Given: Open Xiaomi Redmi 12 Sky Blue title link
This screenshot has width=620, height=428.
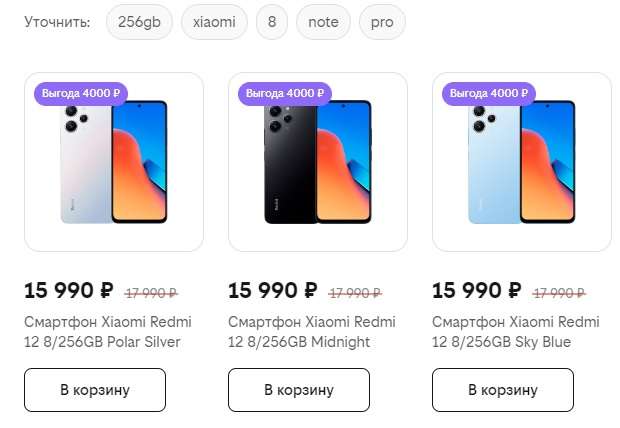Looking at the screenshot, I should (515, 332).
